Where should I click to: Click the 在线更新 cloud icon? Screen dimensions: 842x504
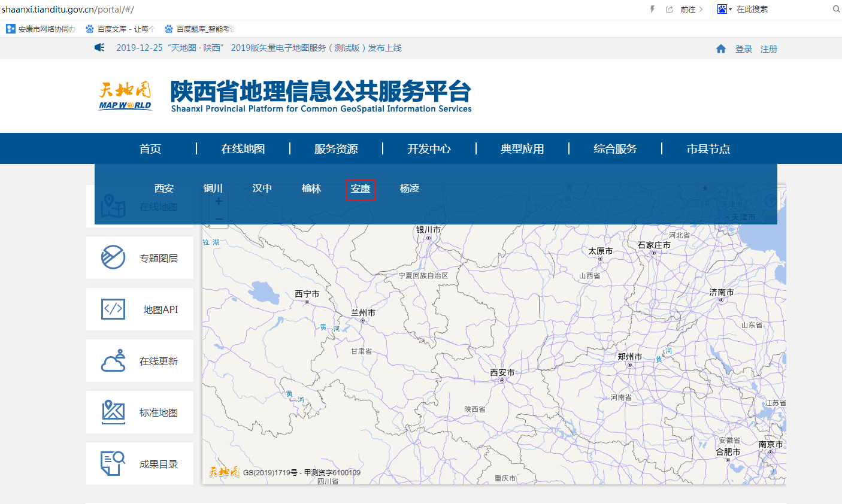click(113, 360)
